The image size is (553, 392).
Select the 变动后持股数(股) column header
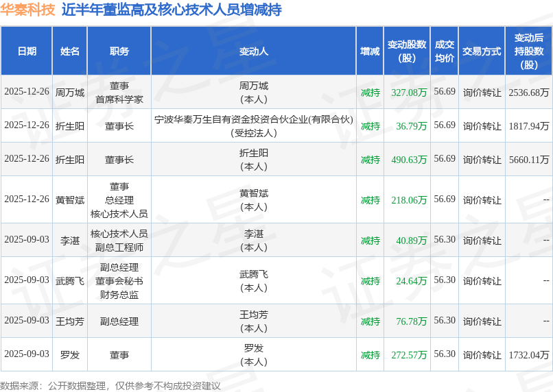pos(529,51)
